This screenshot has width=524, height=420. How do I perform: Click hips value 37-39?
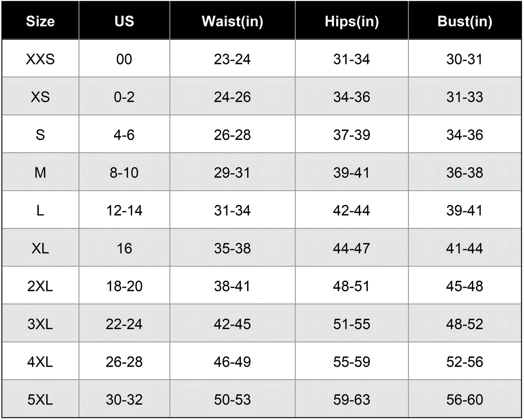click(352, 135)
